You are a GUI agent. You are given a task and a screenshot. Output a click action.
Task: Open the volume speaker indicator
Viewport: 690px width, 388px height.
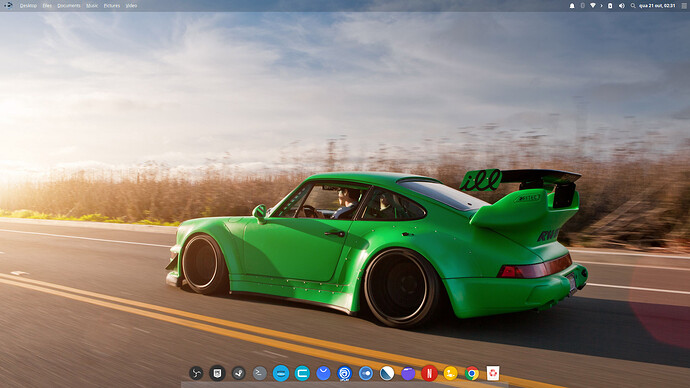(621, 6)
